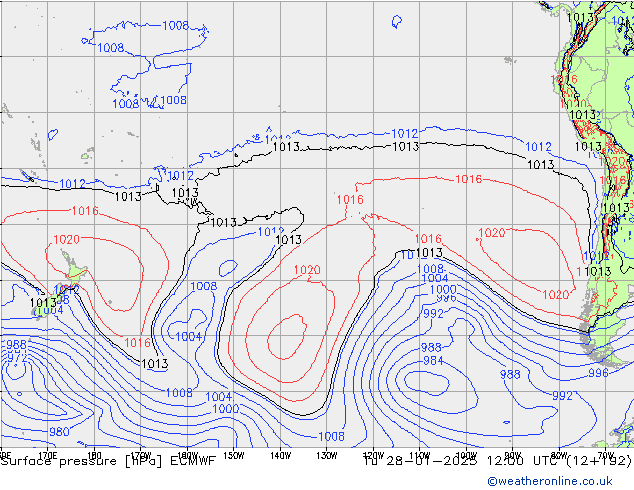Select the 'Surface pressure [hPa] ECMWF' caption
Image resolution: width=634 pixels, height=490 pixels.
coord(108,461)
